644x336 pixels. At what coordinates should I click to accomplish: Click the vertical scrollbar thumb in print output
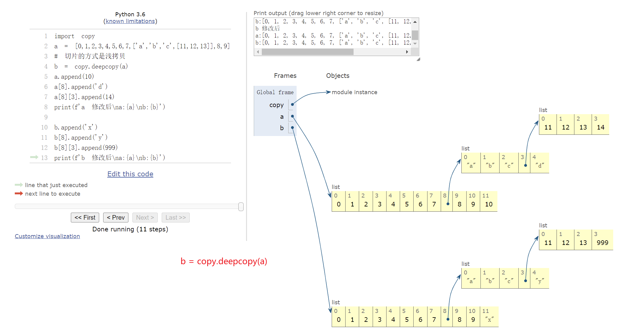tap(415, 35)
